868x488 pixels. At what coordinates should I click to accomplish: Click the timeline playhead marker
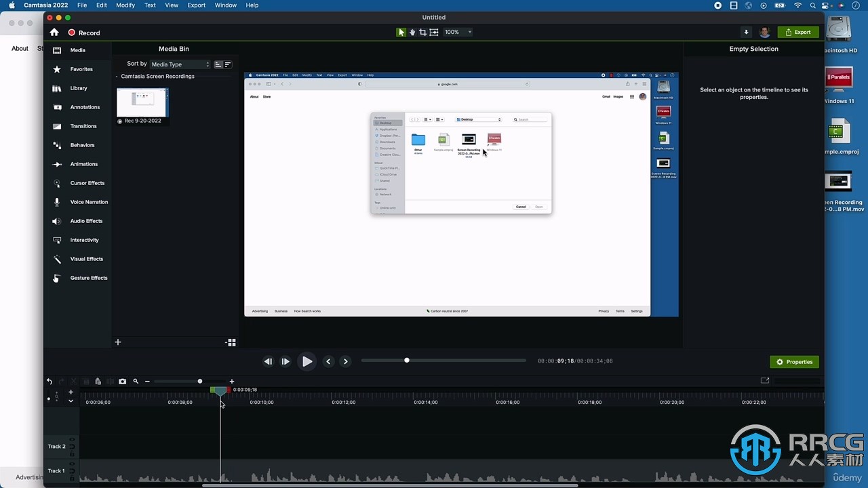pyautogui.click(x=220, y=391)
